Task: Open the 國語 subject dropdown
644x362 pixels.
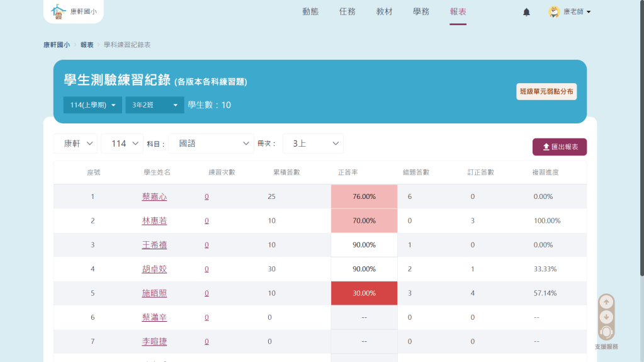Action: [x=212, y=144]
